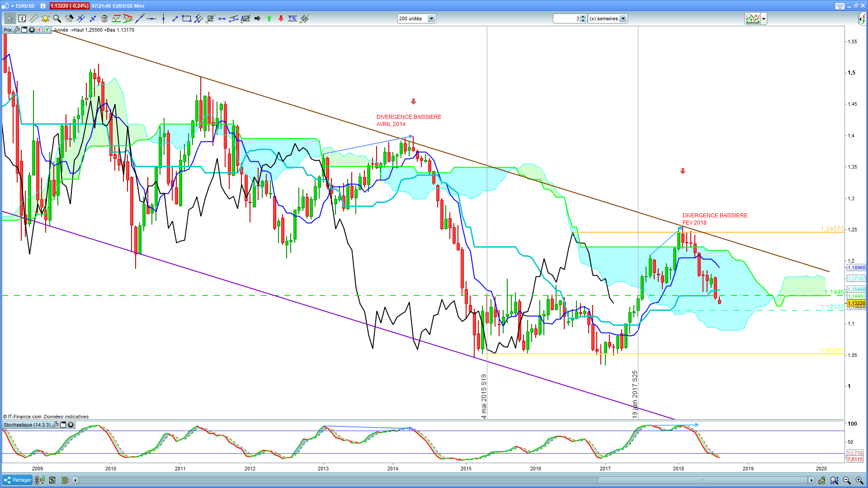
Task: Select the percentage retracement tool
Action: (x=292, y=19)
